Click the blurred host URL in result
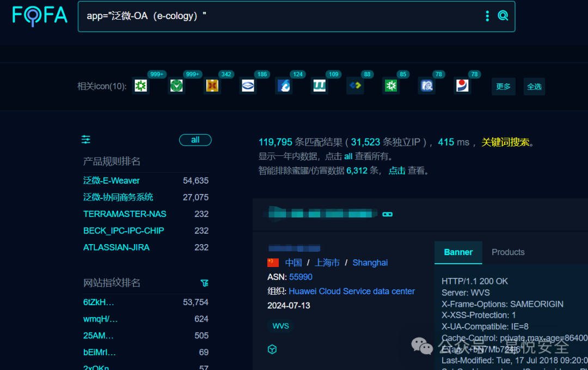588x370 pixels. pos(322,214)
